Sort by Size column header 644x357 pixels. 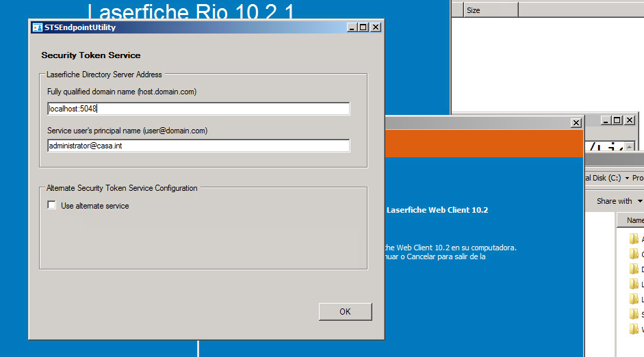491,10
